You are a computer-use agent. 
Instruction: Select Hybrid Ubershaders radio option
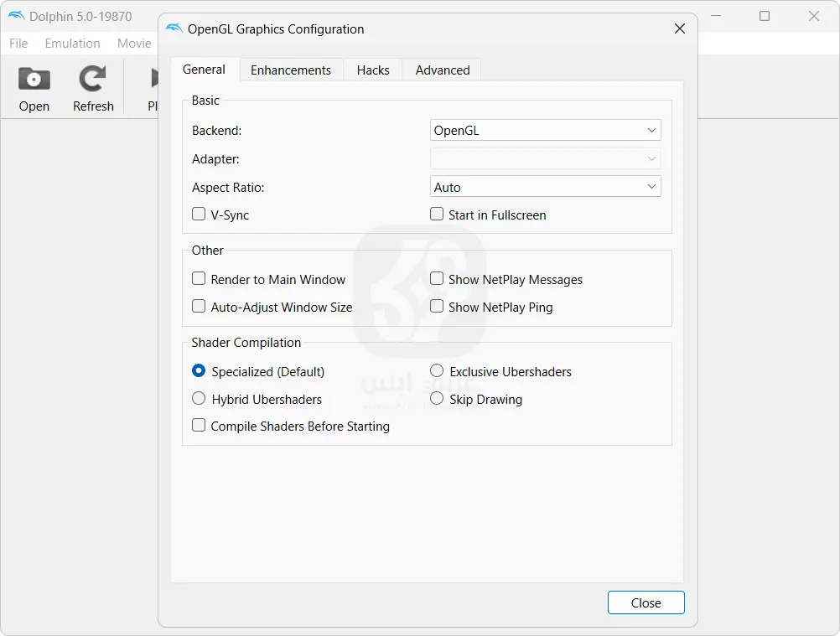[199, 399]
